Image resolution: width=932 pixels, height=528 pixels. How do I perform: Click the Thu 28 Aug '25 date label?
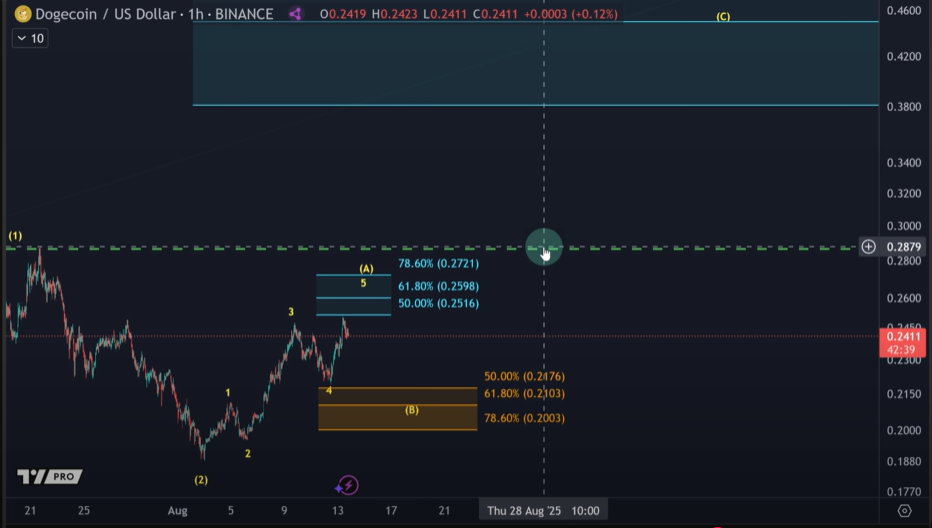[524, 511]
